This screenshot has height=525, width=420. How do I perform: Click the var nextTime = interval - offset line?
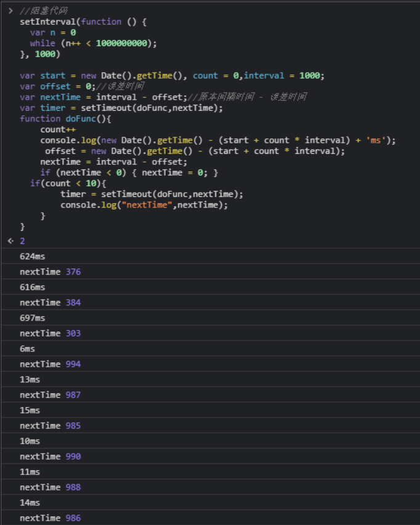pyautogui.click(x=163, y=97)
